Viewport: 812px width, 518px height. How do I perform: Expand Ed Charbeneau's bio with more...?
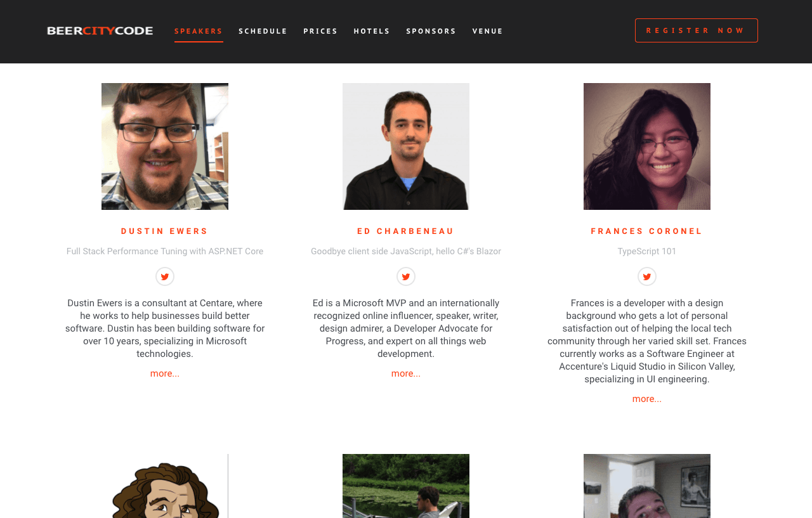[x=406, y=373]
